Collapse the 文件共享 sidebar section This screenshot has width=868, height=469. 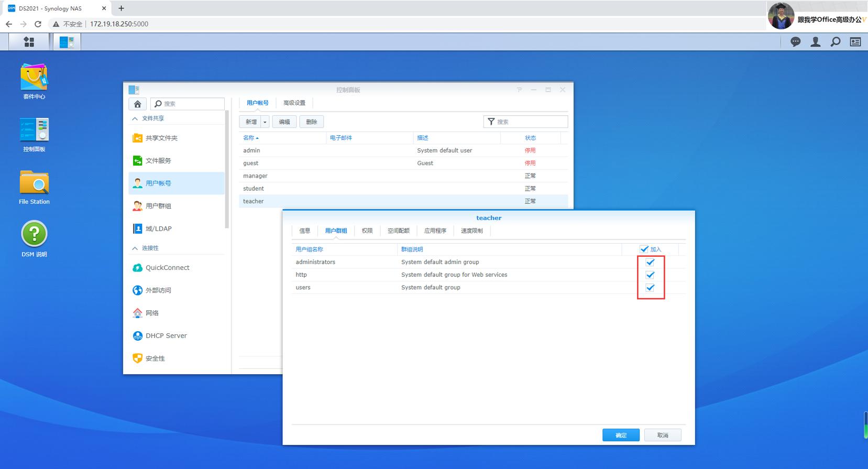[135, 118]
